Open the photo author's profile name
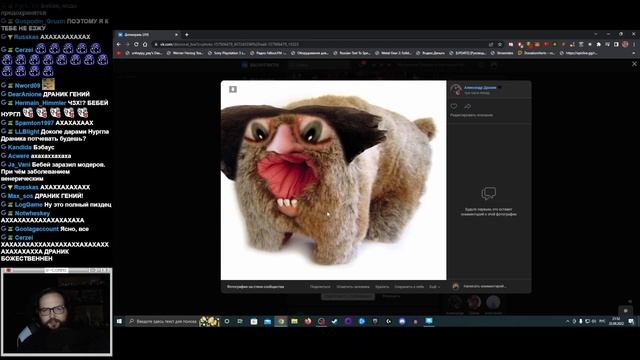Image resolution: width=640 pixels, height=360 pixels. click(480, 87)
